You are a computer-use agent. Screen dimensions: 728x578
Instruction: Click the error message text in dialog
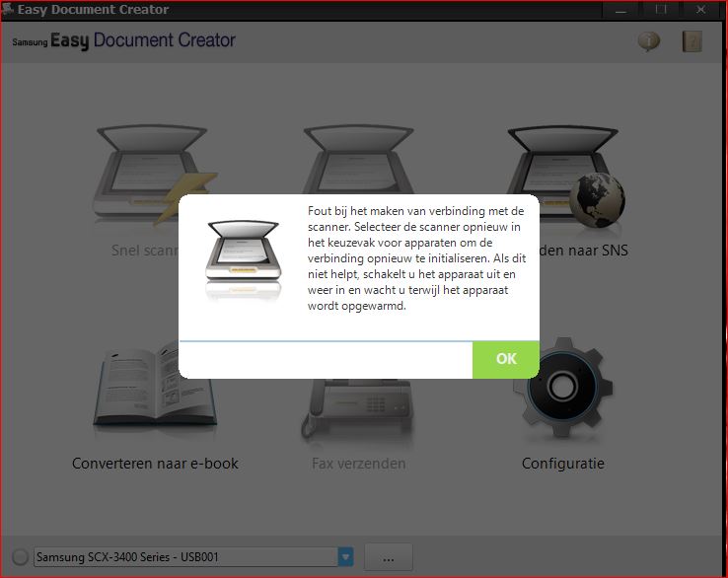pyautogui.click(x=416, y=258)
